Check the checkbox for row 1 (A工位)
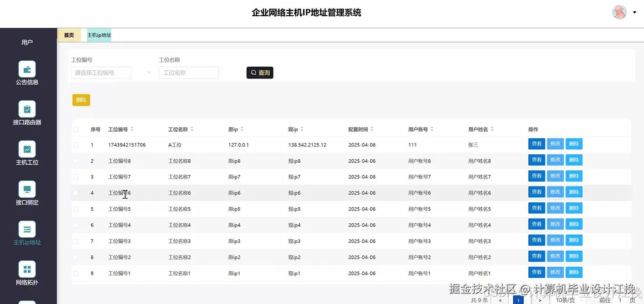Screen dimensions: 644x304 pos(75,144)
